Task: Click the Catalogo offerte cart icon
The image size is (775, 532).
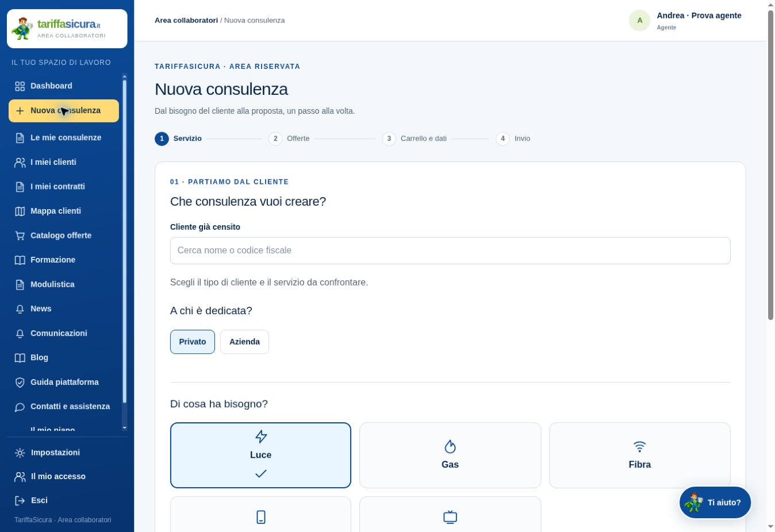Action: tap(20, 236)
